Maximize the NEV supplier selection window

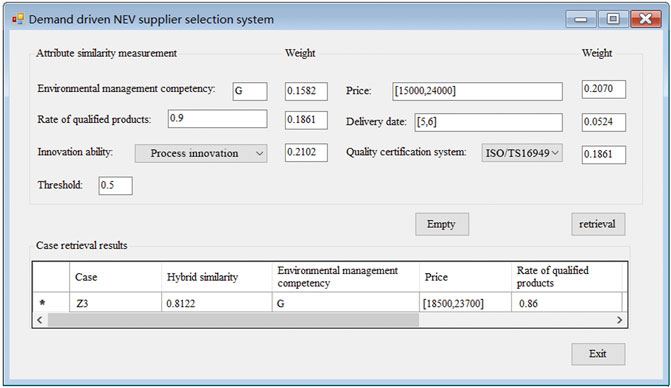pos(613,19)
